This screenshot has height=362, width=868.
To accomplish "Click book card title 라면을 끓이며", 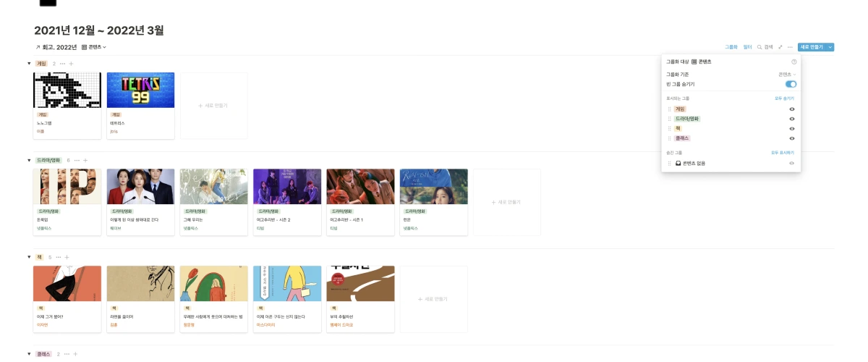I will coord(122,316).
